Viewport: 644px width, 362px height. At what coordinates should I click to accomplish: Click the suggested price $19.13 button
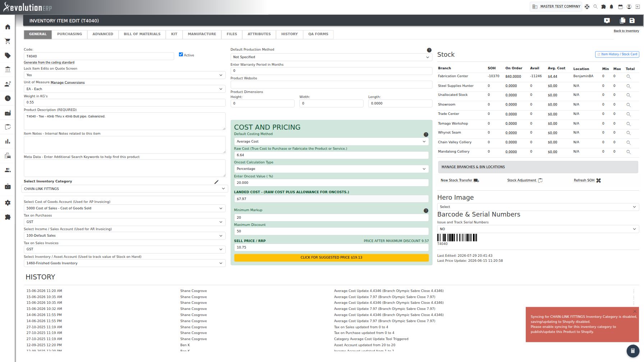pyautogui.click(x=331, y=257)
